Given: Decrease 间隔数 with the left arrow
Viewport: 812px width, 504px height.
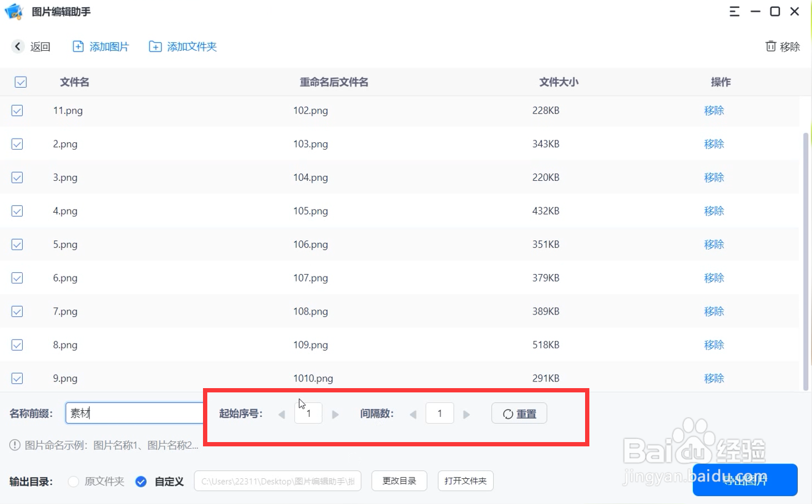Looking at the screenshot, I should coord(413,414).
